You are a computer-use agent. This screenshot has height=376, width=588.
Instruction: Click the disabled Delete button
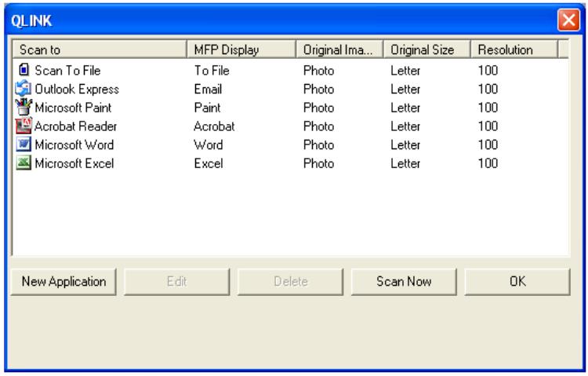click(x=291, y=281)
